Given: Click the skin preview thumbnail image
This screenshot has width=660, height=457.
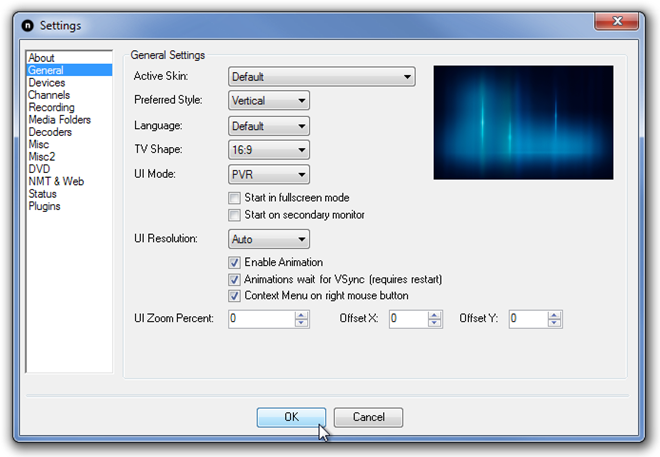Looking at the screenshot, I should [523, 122].
